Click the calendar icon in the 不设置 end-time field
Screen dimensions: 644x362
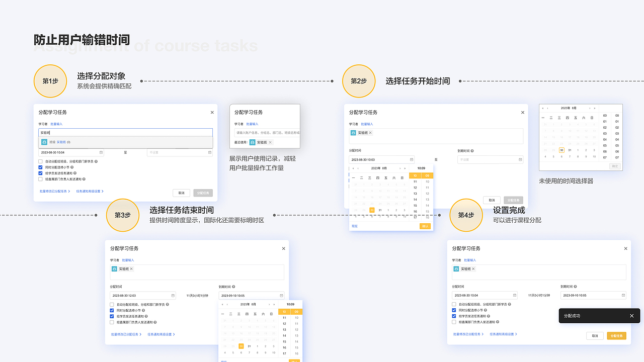[210, 152]
